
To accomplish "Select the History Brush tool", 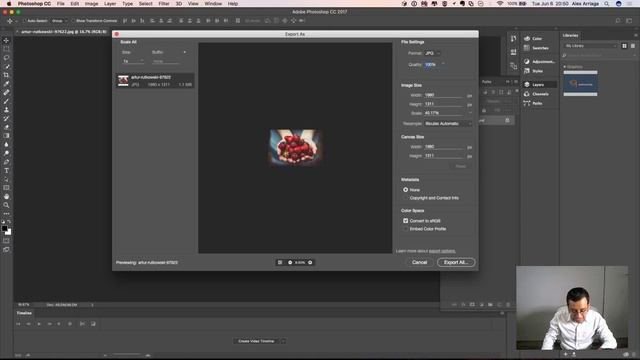I will coord(6,118).
